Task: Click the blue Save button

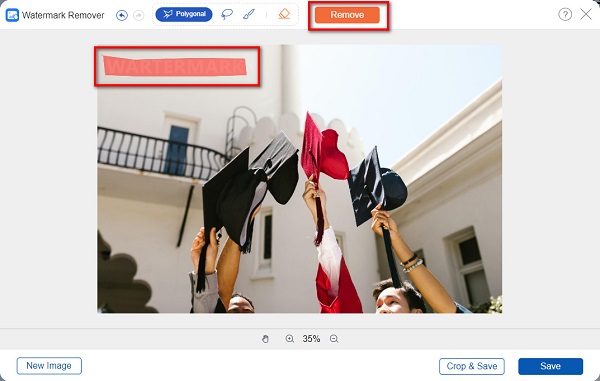Action: tap(551, 366)
